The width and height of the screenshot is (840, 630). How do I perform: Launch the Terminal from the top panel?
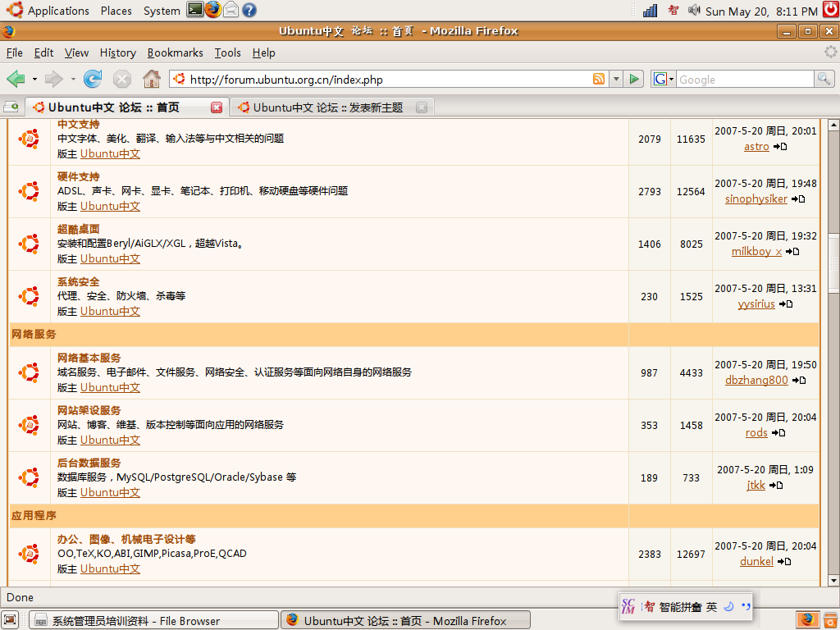tap(195, 10)
